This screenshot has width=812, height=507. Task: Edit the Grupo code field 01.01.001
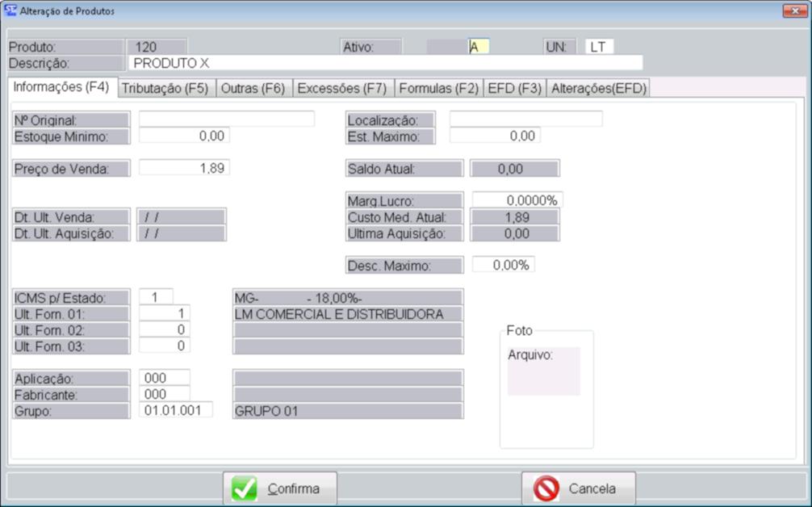coord(177,410)
